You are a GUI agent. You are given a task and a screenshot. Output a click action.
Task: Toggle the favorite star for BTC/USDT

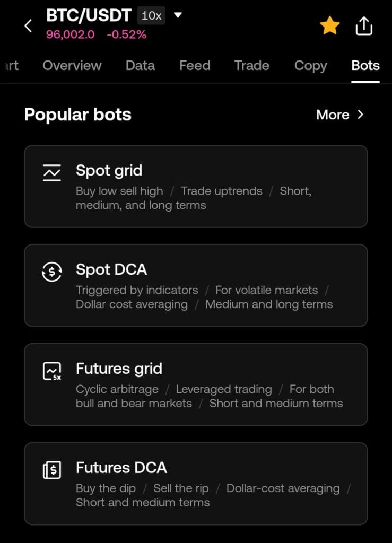329,25
